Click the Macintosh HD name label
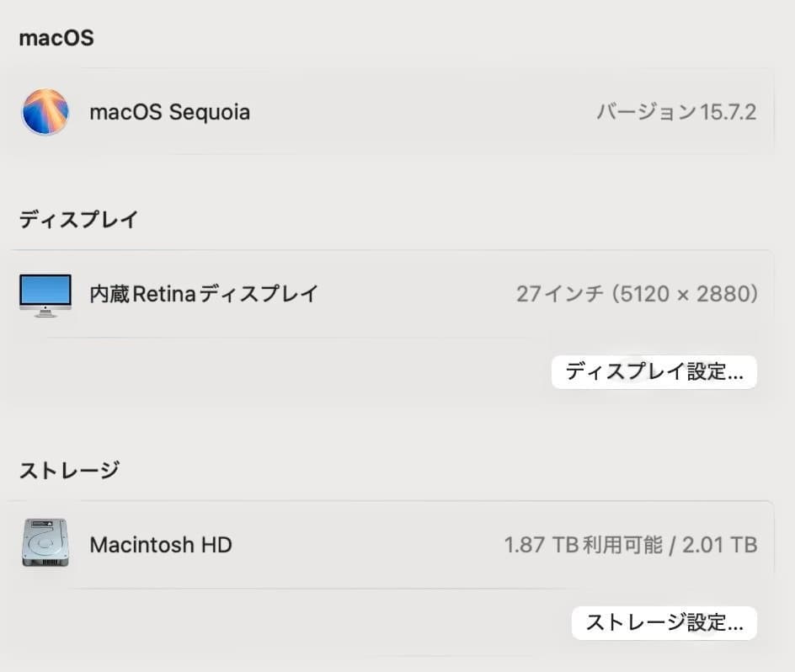Screen dimensions: 795x672 coord(160,544)
